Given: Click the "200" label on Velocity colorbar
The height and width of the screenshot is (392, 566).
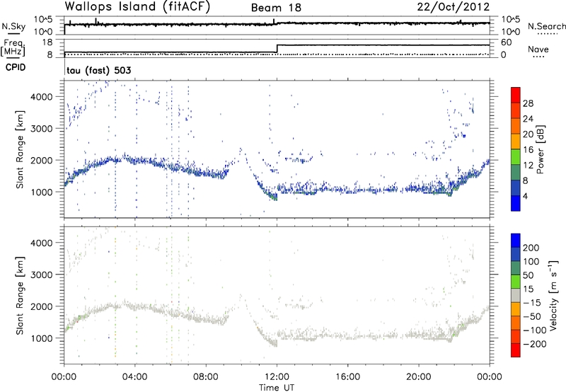Looking at the screenshot, I should (531, 248).
